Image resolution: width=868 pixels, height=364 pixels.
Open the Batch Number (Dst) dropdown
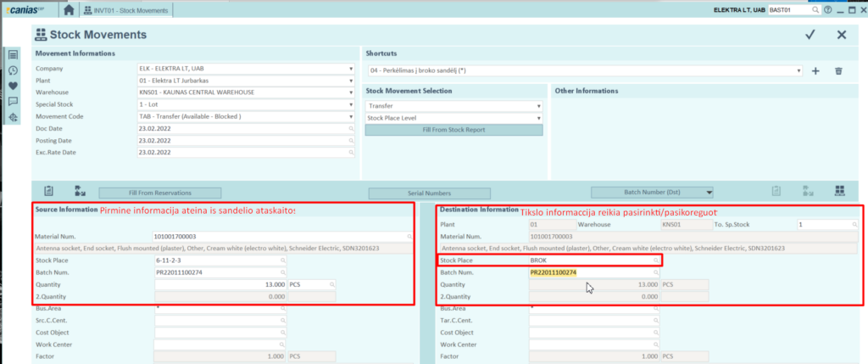(x=709, y=193)
